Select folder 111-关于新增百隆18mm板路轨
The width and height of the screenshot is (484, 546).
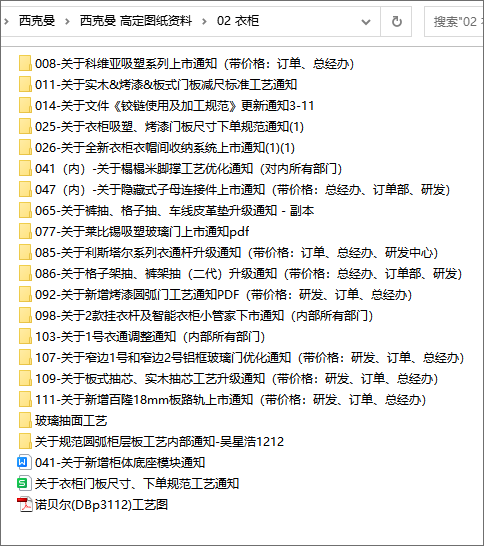click(222, 400)
